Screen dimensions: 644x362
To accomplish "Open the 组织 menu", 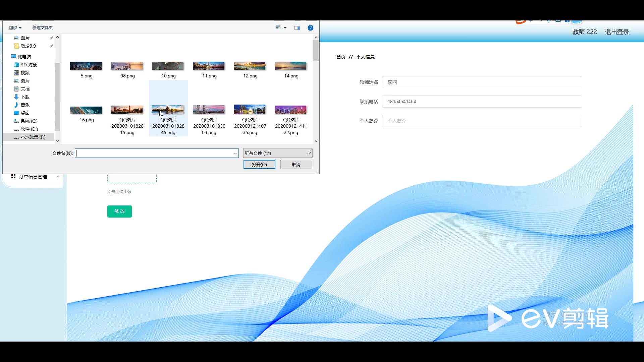I will (x=15, y=28).
